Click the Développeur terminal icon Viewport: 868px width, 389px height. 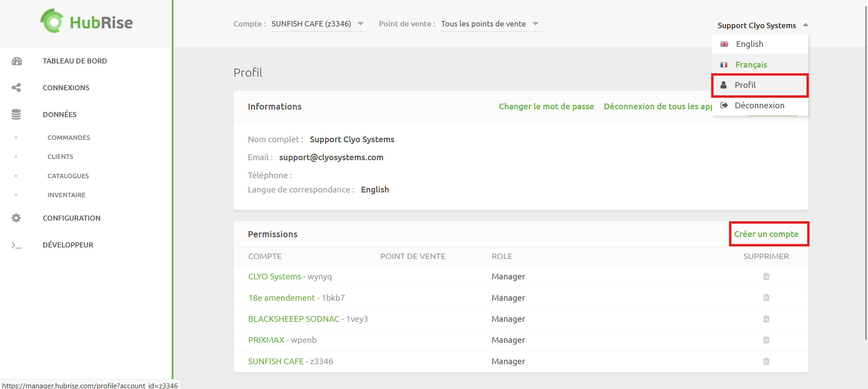coord(16,245)
